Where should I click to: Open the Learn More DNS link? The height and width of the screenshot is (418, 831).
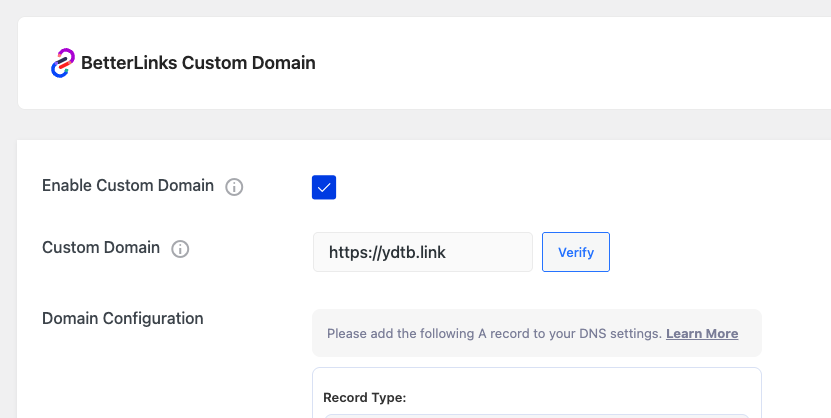(x=702, y=334)
